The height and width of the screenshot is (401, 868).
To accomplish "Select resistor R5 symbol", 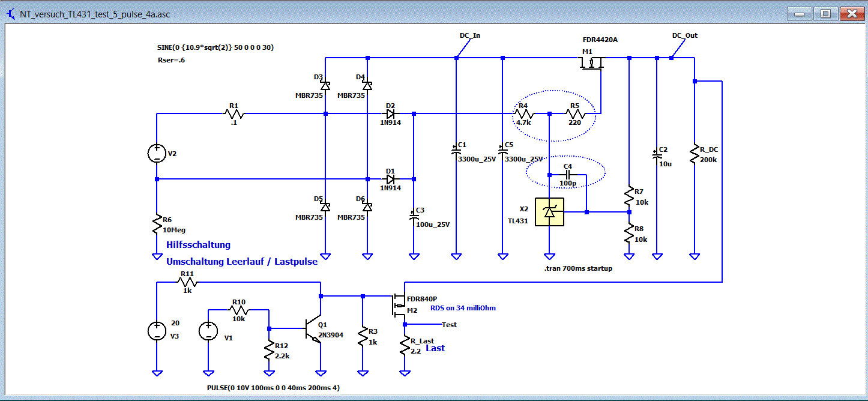I will coord(575,113).
